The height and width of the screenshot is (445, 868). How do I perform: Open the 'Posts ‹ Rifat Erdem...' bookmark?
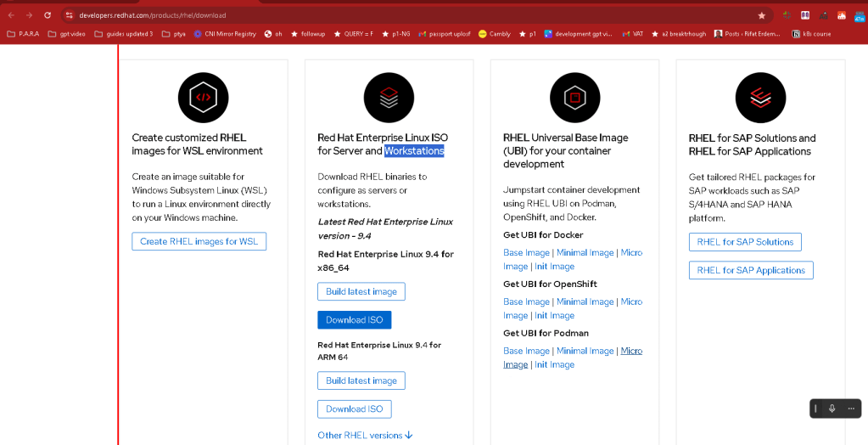point(748,34)
